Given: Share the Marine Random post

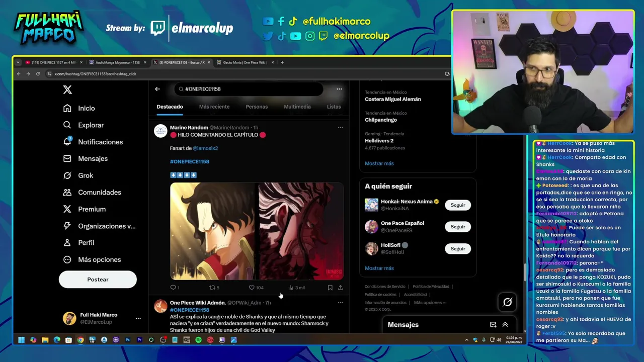Looking at the screenshot, I should [340, 288].
